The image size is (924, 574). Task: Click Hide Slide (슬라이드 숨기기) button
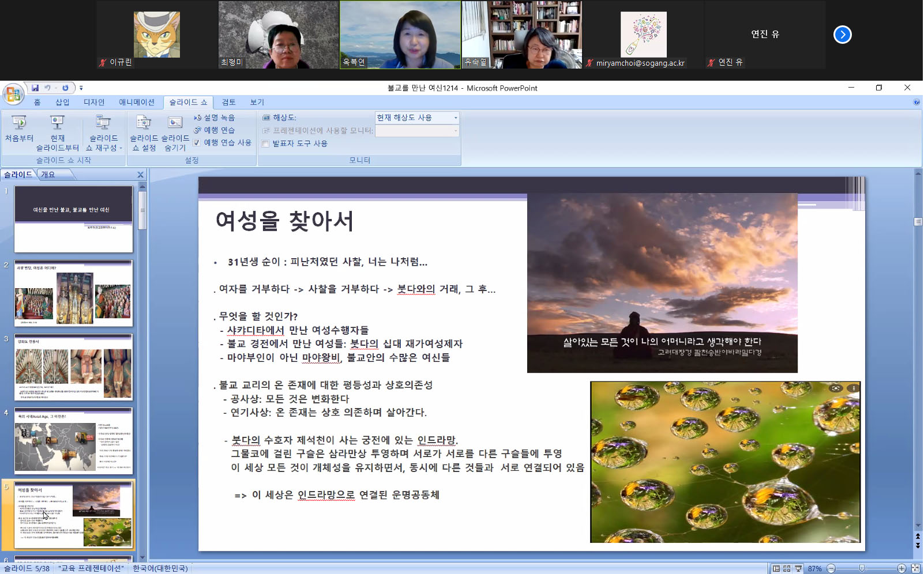click(175, 134)
